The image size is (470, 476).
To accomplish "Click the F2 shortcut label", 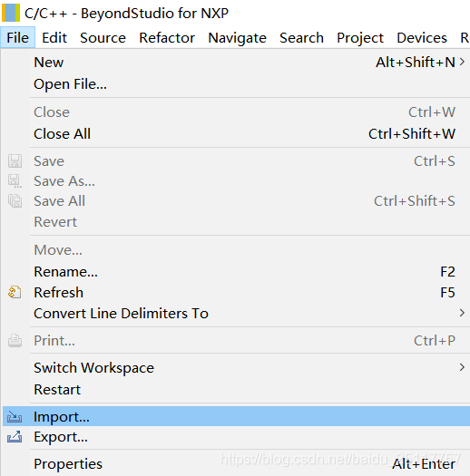I will (448, 272).
